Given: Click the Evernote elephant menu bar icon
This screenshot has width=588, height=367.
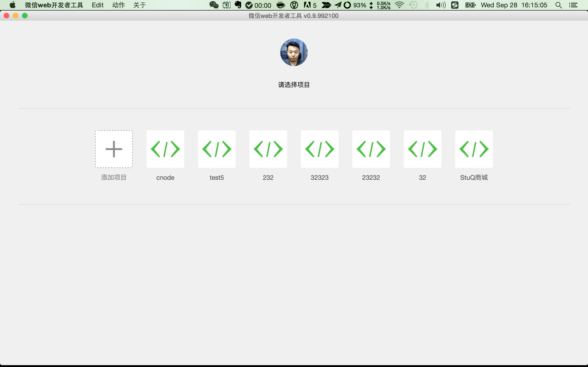Looking at the screenshot, I should 238,5.
